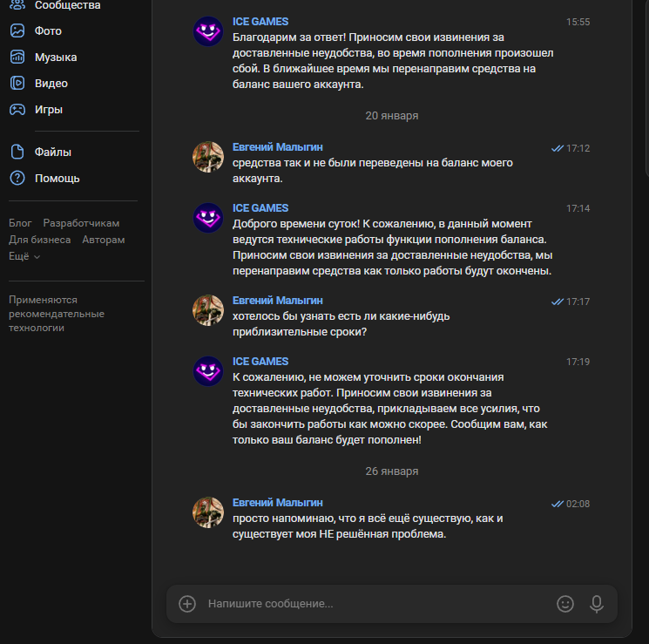Expand the Ещё footer dropdown
The image size is (649, 644).
(x=24, y=257)
